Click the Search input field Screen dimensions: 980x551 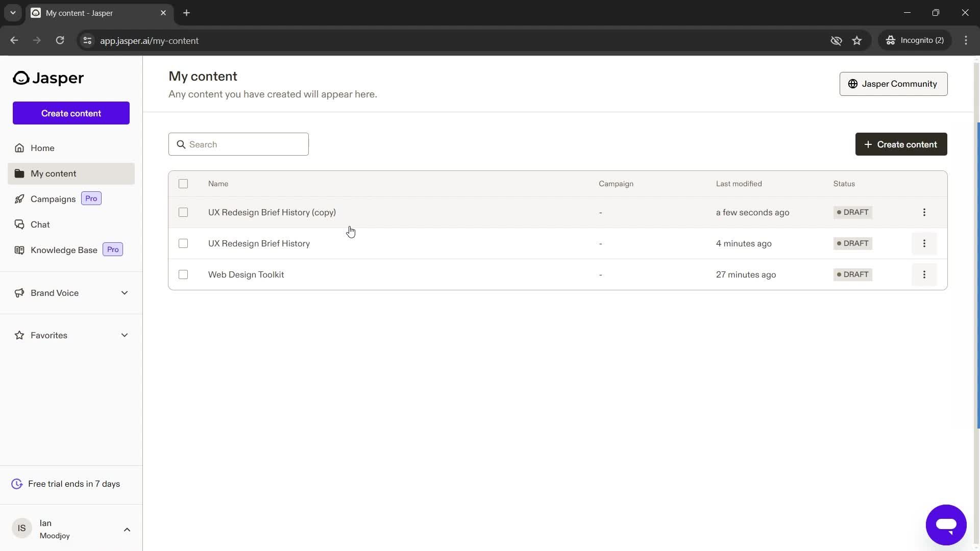click(x=239, y=144)
